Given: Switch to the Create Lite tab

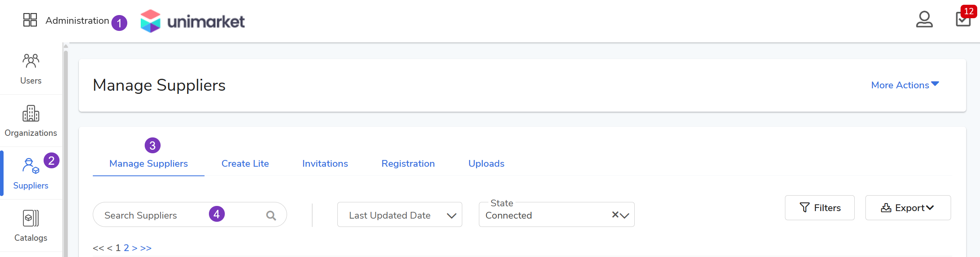Looking at the screenshot, I should [x=245, y=164].
